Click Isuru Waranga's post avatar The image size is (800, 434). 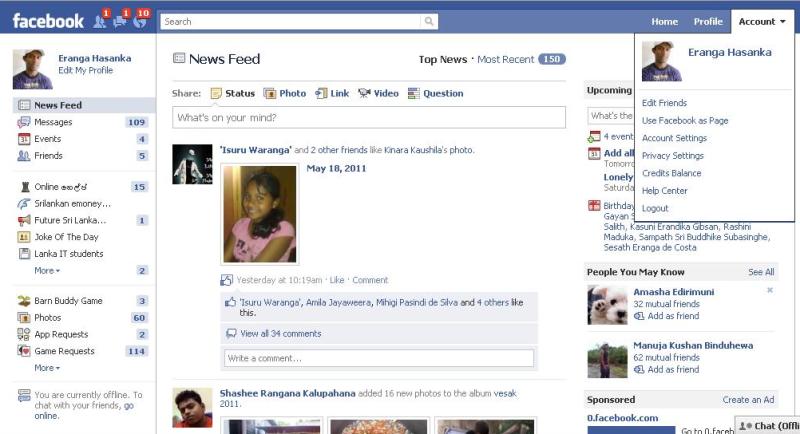tap(192, 164)
